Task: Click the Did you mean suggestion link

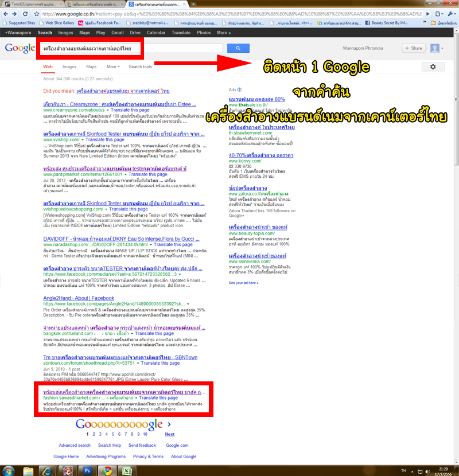Action: (x=123, y=91)
